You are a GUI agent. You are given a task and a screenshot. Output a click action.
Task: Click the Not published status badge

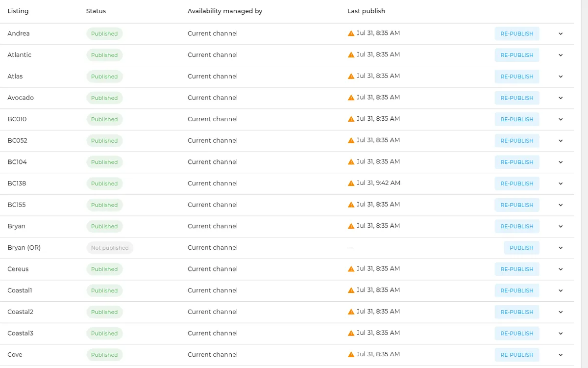pos(110,248)
